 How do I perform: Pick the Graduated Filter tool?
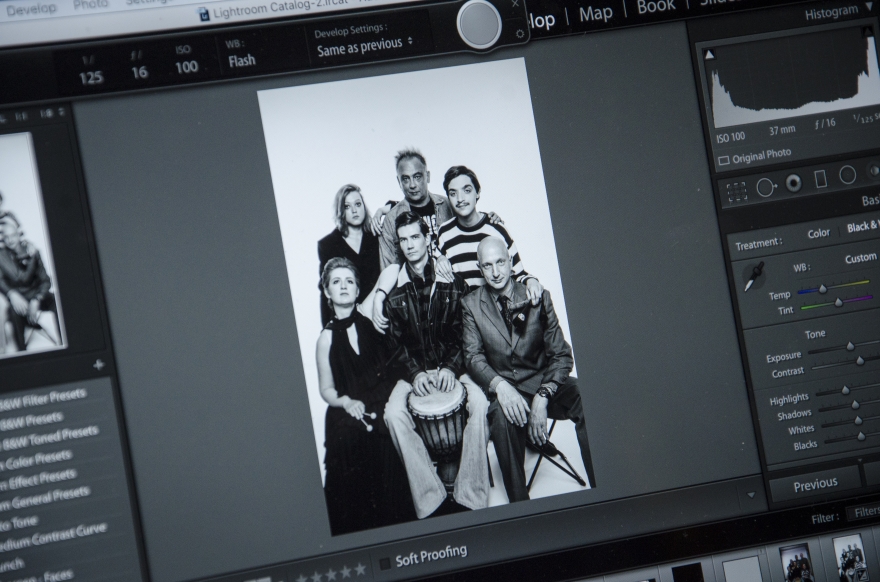tap(821, 179)
